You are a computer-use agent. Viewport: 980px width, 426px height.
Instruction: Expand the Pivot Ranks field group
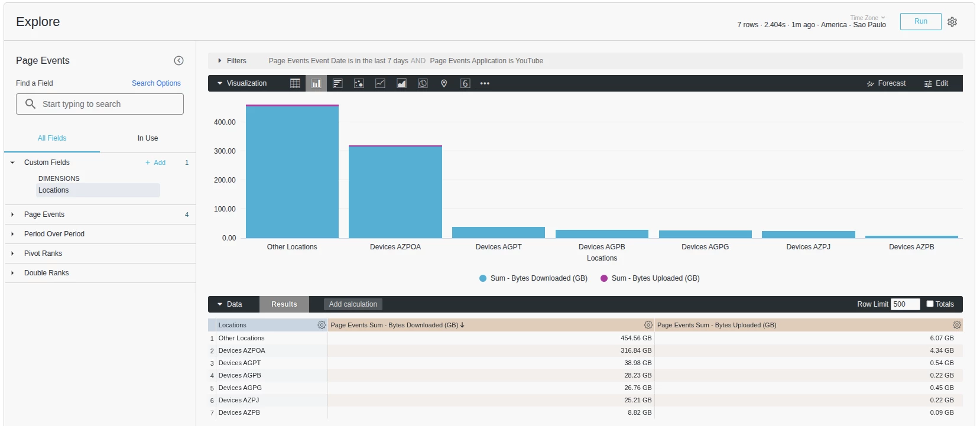coord(100,253)
